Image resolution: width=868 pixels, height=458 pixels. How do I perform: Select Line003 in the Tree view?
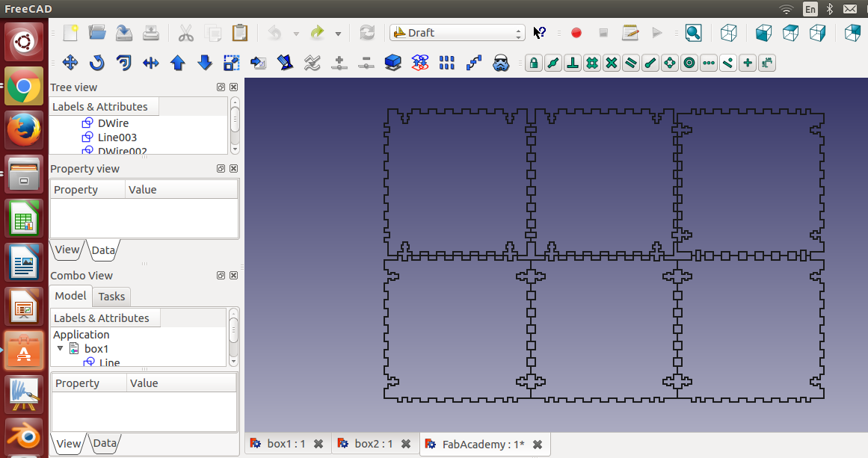(x=117, y=137)
